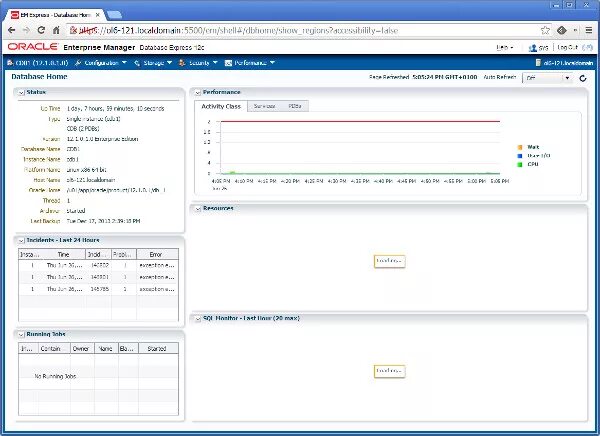Open the browser home page icon

[x=56, y=30]
